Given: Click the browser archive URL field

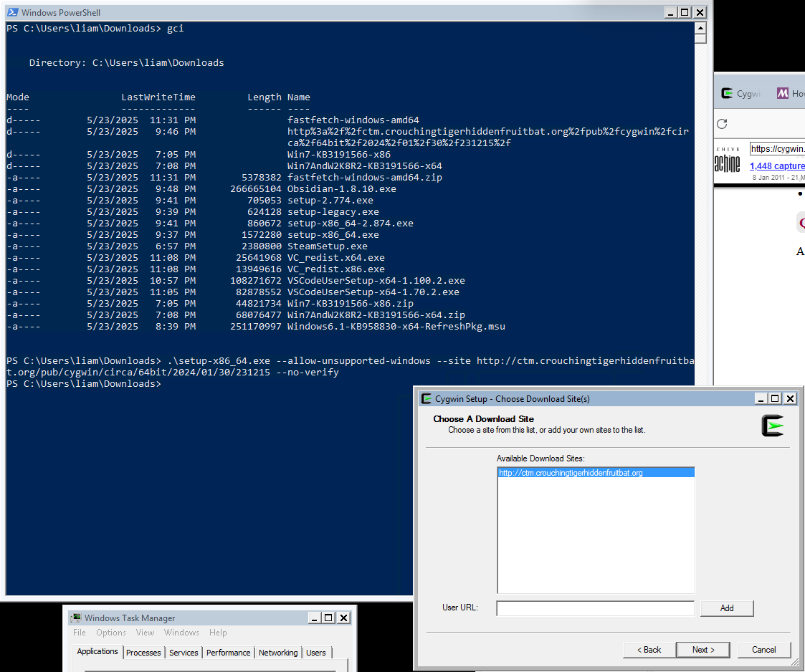Looking at the screenshot, I should (777, 149).
